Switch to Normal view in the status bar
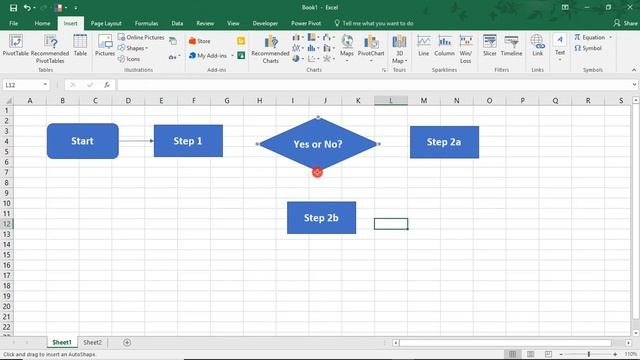Image resolution: width=640 pixels, height=360 pixels. tap(512, 354)
